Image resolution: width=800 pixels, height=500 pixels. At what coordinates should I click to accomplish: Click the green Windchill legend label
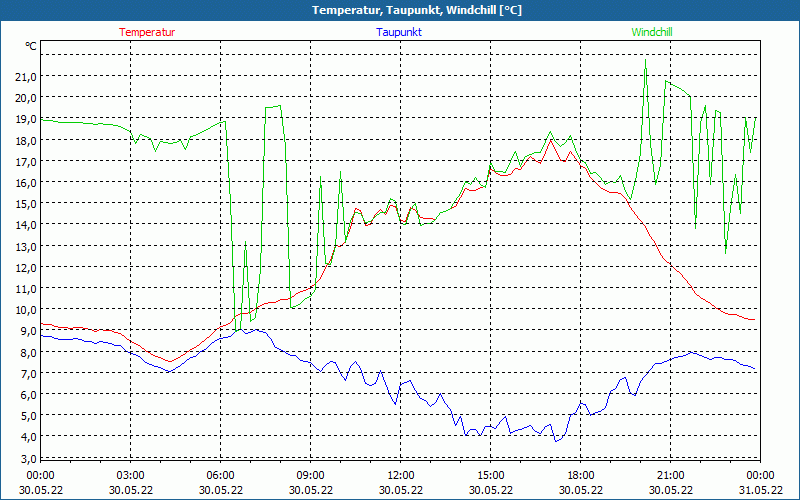(652, 32)
